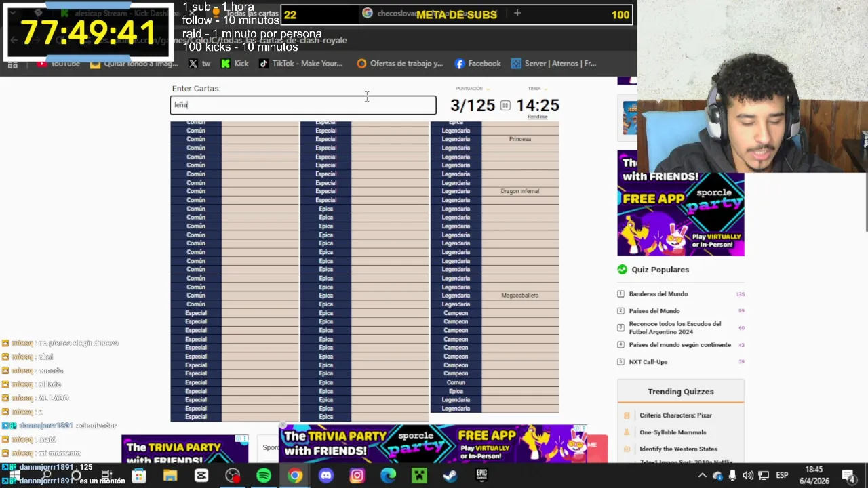Open File Explorer from taskbar
The height and width of the screenshot is (488, 868).
tap(170, 476)
